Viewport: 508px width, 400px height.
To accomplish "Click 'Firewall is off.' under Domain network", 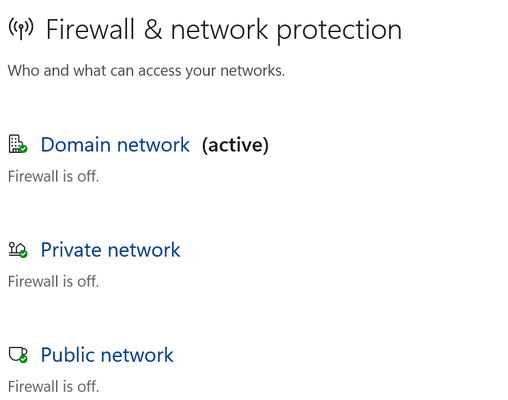I will point(53,176).
